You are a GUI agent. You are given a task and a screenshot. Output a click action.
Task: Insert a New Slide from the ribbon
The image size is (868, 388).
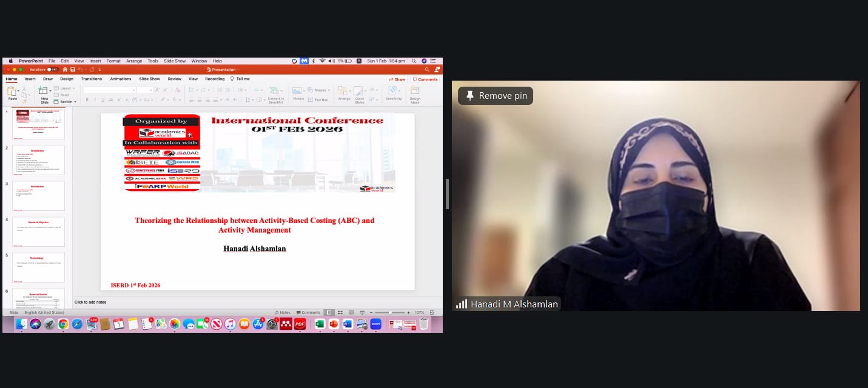[x=44, y=93]
